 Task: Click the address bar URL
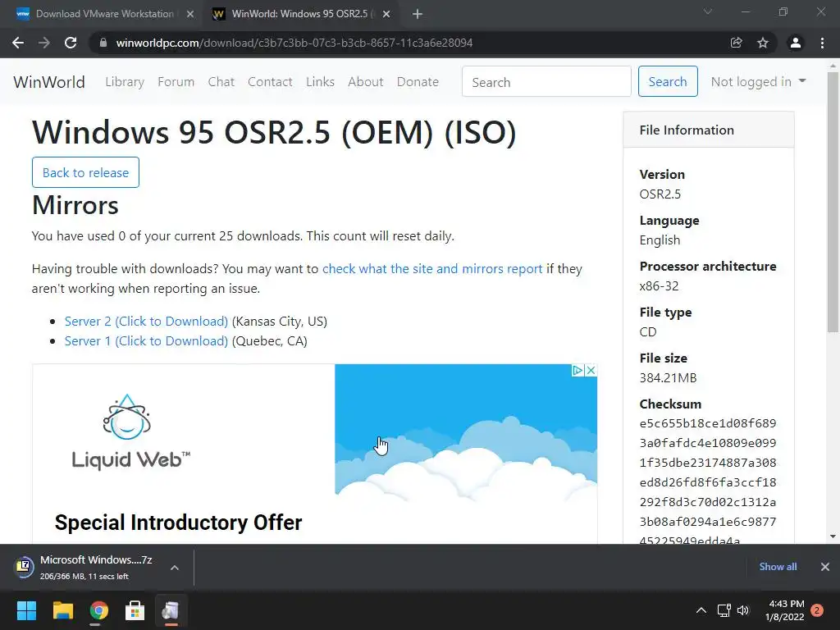click(x=294, y=43)
